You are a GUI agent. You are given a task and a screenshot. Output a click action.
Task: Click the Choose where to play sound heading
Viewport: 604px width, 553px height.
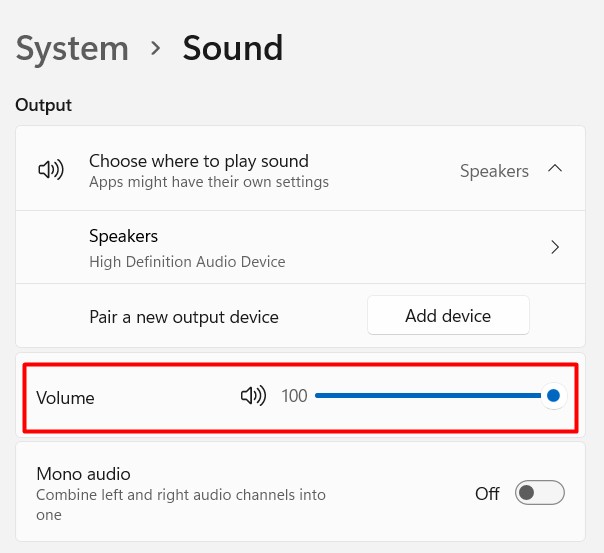point(199,161)
